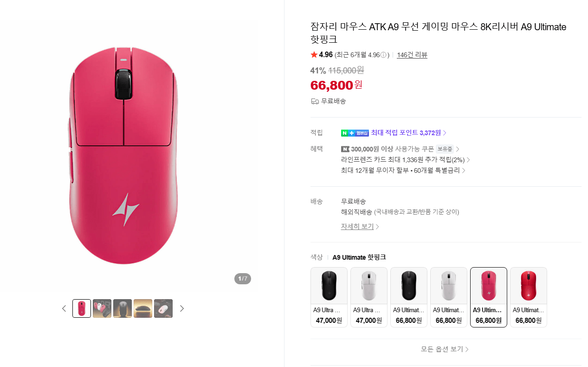Click the 모든 옵션 보기 button

tap(444, 349)
